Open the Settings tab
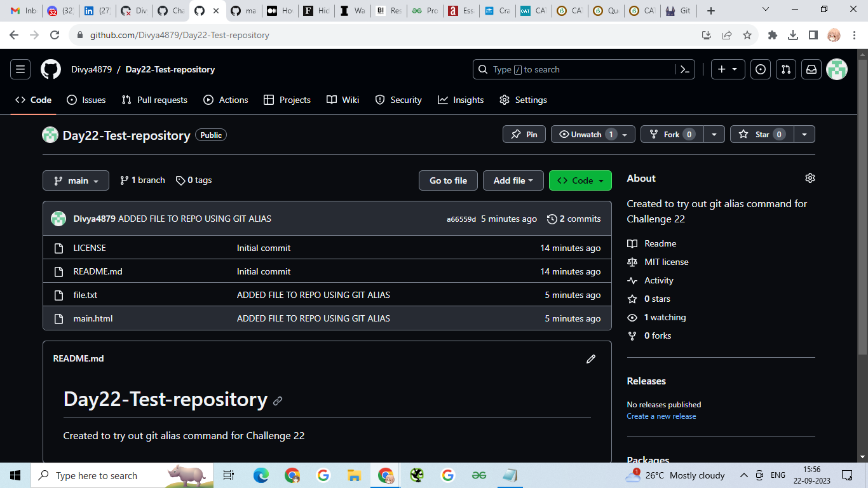The width and height of the screenshot is (868, 488). 531,100
